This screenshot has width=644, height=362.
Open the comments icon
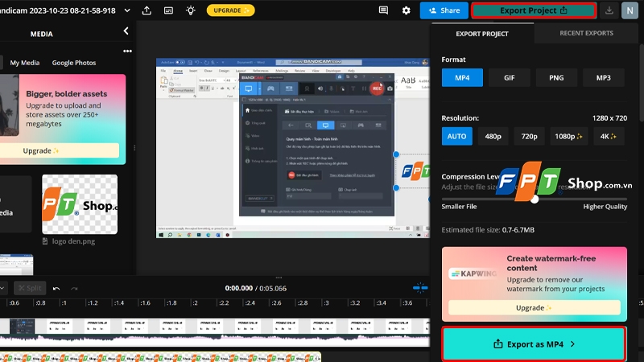pyautogui.click(x=383, y=10)
